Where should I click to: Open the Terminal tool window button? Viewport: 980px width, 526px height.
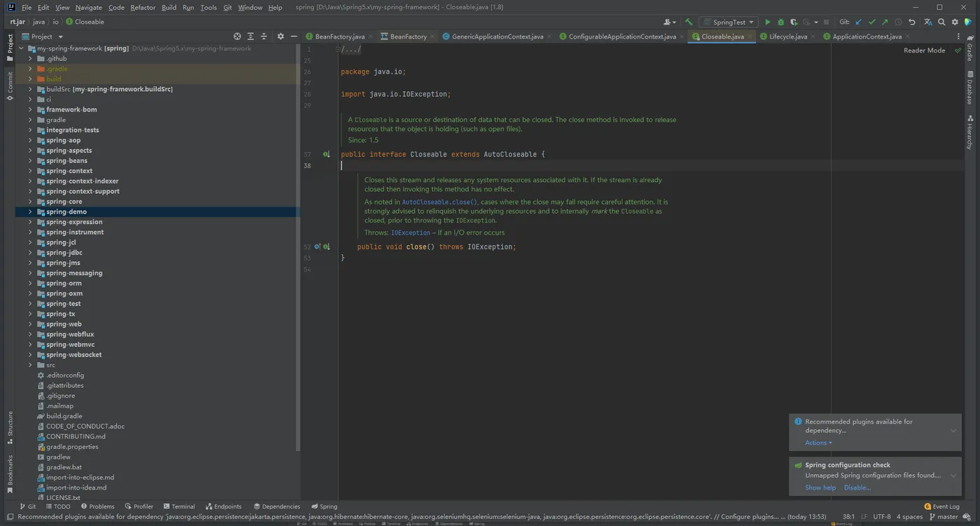coord(178,506)
